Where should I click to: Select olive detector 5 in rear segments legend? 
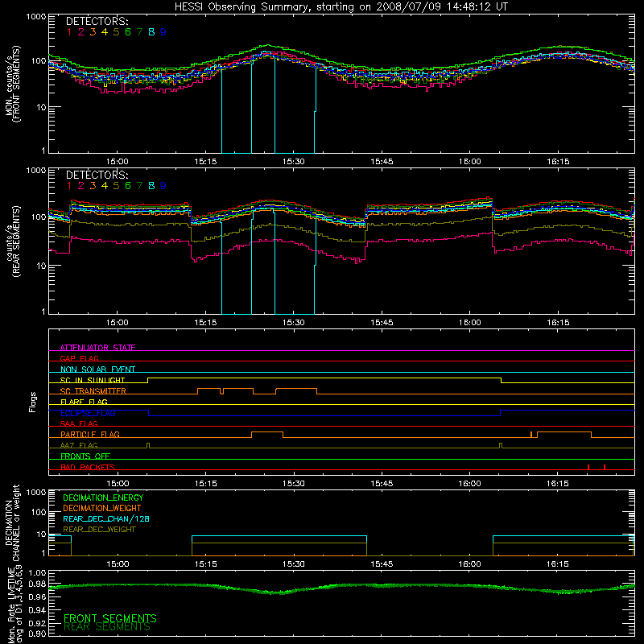coord(116,186)
